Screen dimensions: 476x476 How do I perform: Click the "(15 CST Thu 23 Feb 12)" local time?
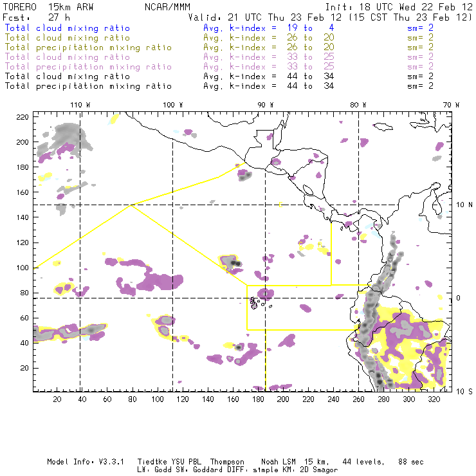pos(410,17)
